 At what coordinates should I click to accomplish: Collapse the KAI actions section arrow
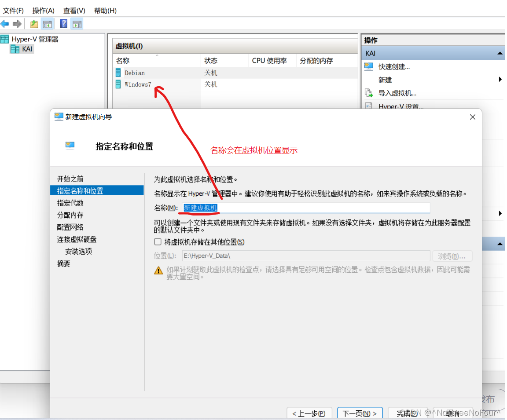coord(500,53)
